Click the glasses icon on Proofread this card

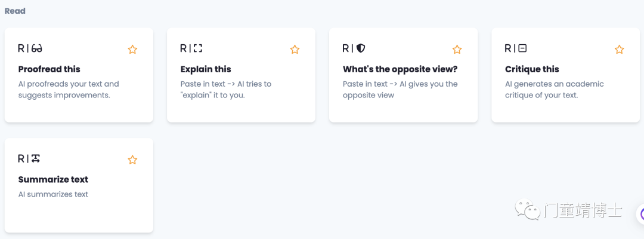click(36, 48)
